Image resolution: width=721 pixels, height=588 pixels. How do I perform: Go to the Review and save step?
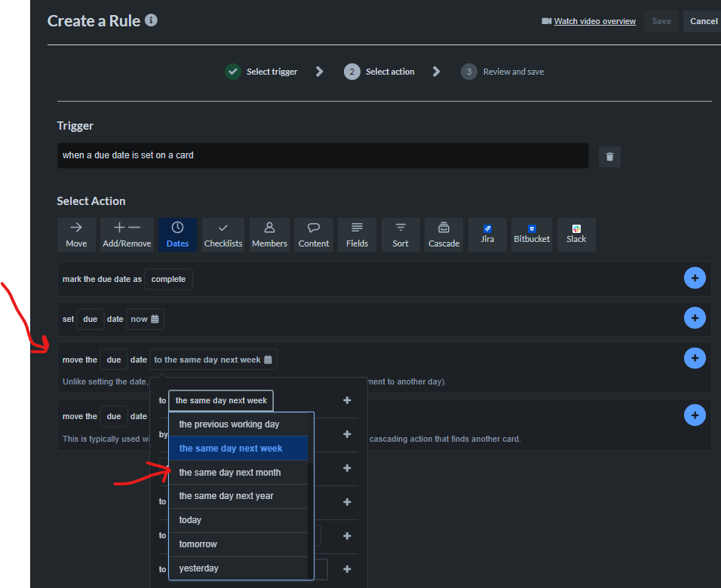pyautogui.click(x=502, y=72)
